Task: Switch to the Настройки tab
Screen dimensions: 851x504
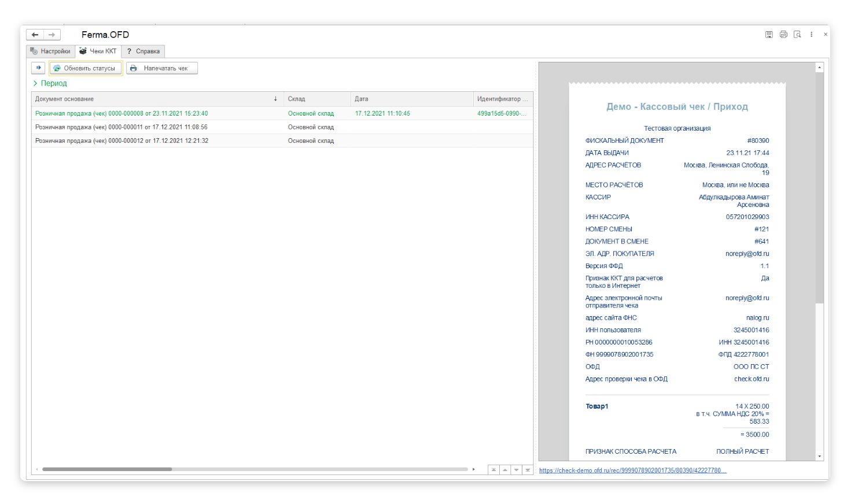Action: [50, 51]
